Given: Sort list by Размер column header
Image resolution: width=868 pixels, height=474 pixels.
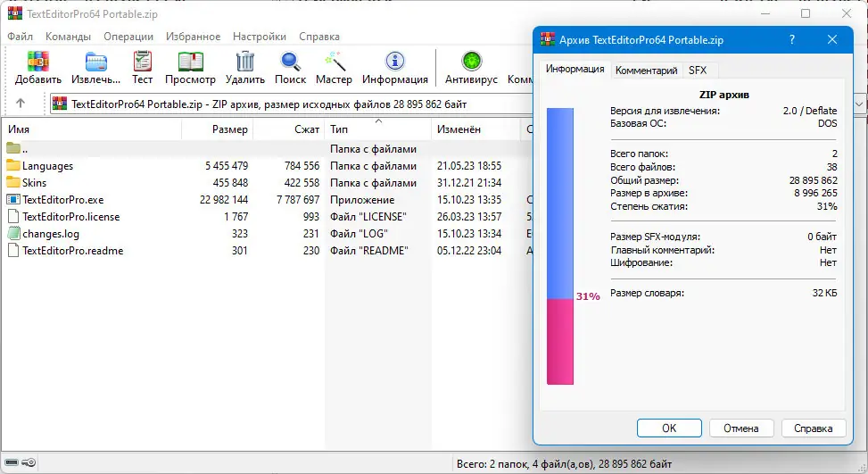Looking at the screenshot, I should 218,129.
